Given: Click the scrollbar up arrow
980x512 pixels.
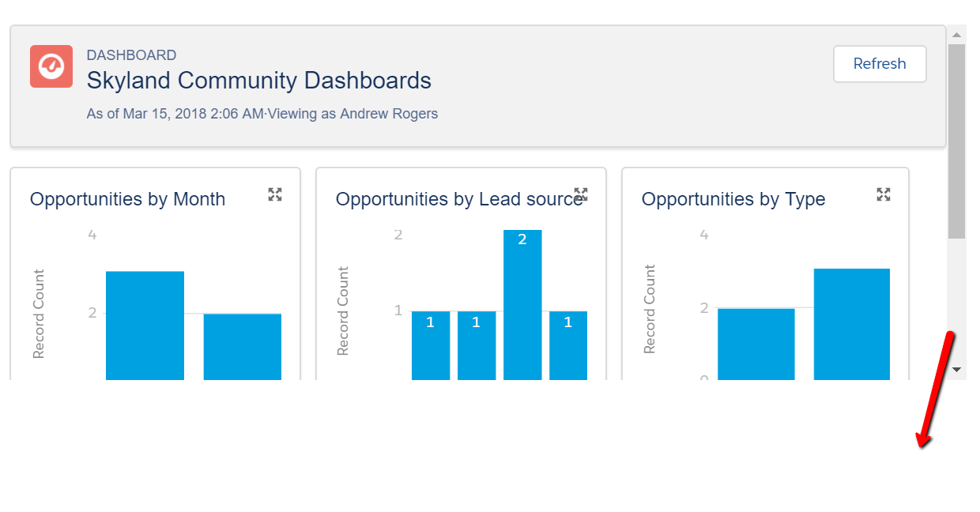Looking at the screenshot, I should click(x=956, y=35).
